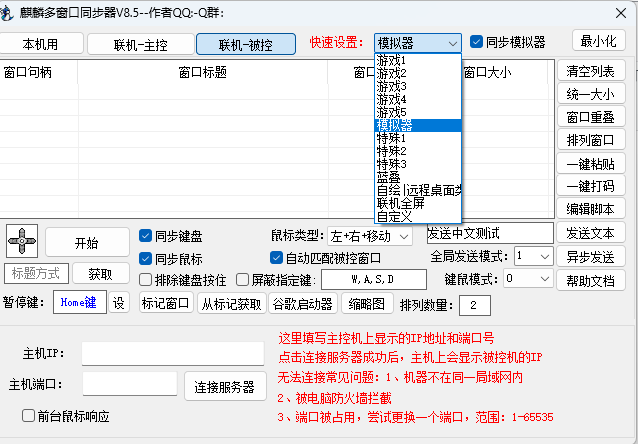Choose 蓝叠 in the quick settings list
Image resolution: width=638 pixels, height=444 pixels.
pyautogui.click(x=388, y=177)
